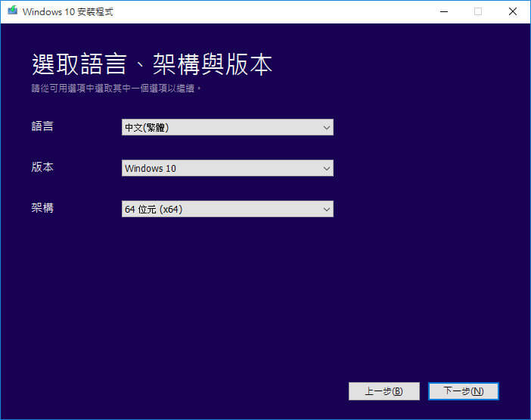
Task: Minimize the Windows 10 安裝程式 window
Action: point(442,11)
